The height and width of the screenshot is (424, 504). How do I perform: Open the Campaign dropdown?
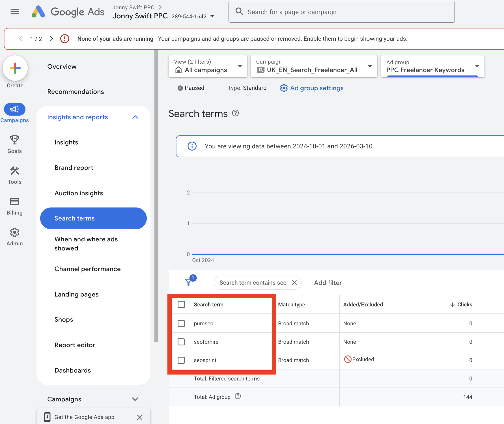pos(370,66)
